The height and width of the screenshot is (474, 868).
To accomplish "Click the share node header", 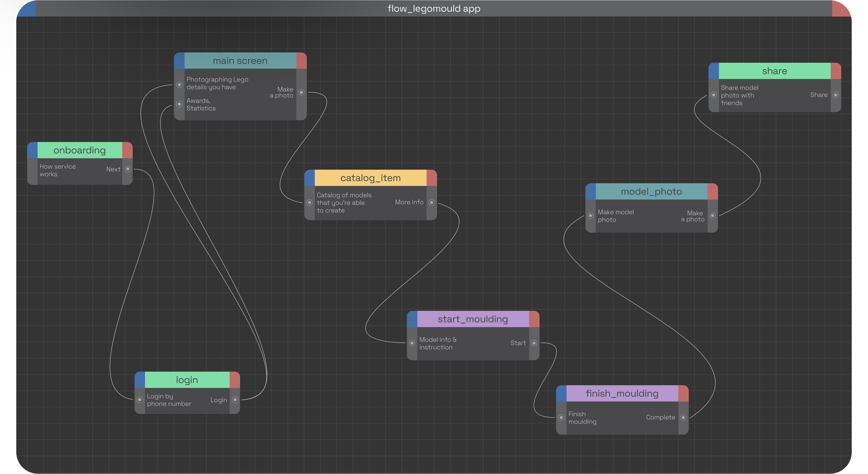I will [774, 71].
